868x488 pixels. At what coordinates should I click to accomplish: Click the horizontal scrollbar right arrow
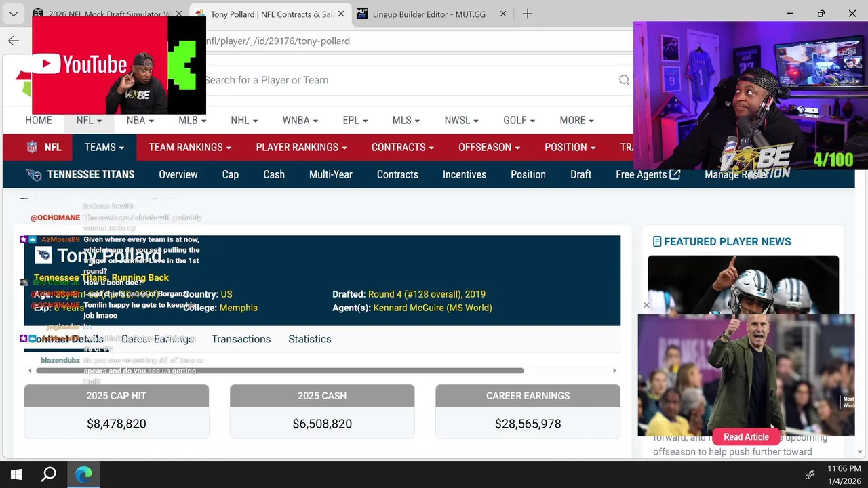[x=614, y=371]
